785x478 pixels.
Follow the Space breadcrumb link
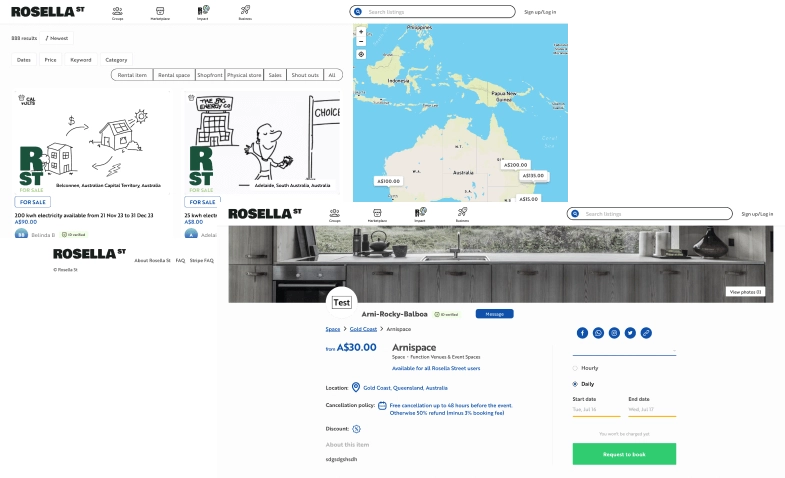click(332, 329)
